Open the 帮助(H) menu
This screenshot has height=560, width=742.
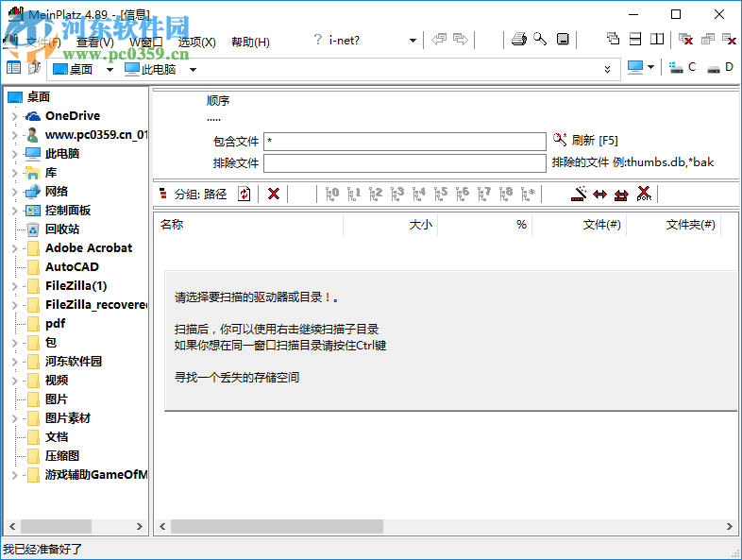250,42
